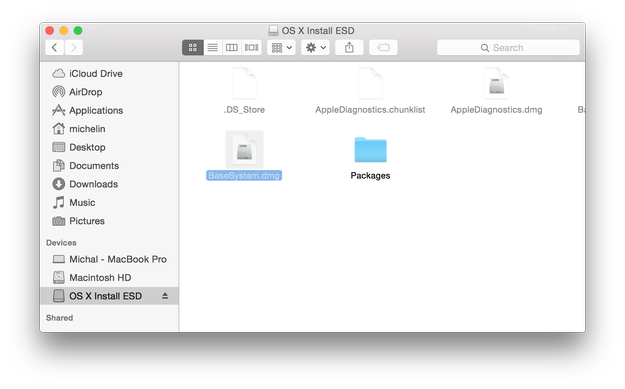Switch to column view

[232, 47]
